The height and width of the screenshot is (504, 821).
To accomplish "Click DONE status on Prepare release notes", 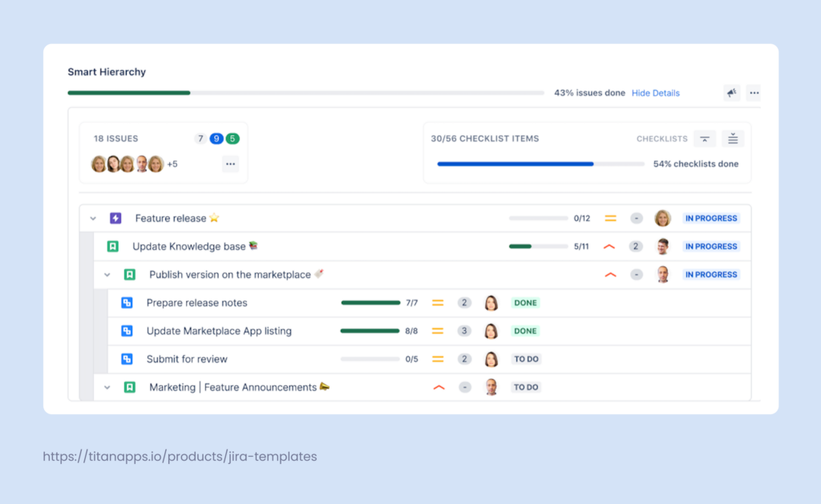I will (x=525, y=303).
